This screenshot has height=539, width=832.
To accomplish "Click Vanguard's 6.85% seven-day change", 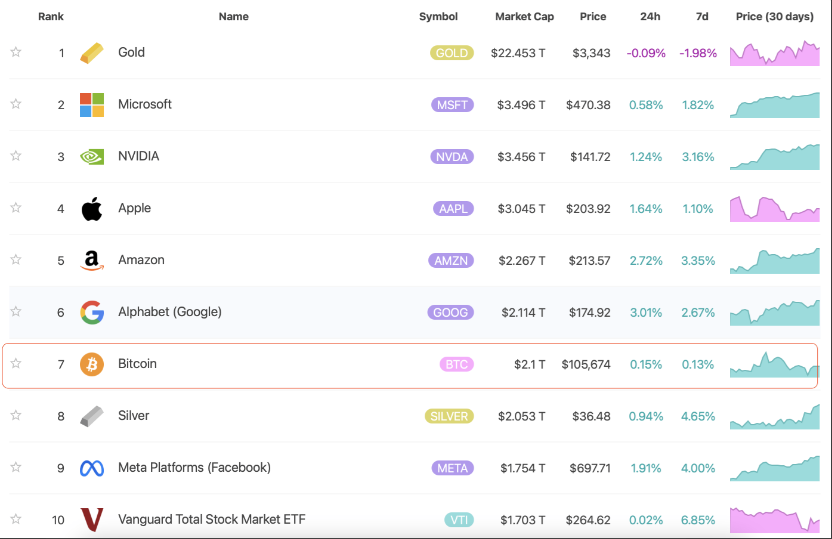I will (x=698, y=520).
